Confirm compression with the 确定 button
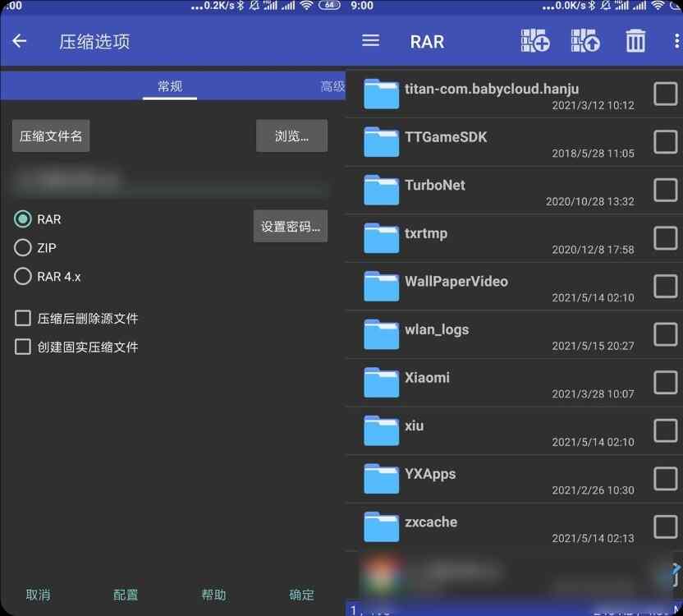 [301, 595]
